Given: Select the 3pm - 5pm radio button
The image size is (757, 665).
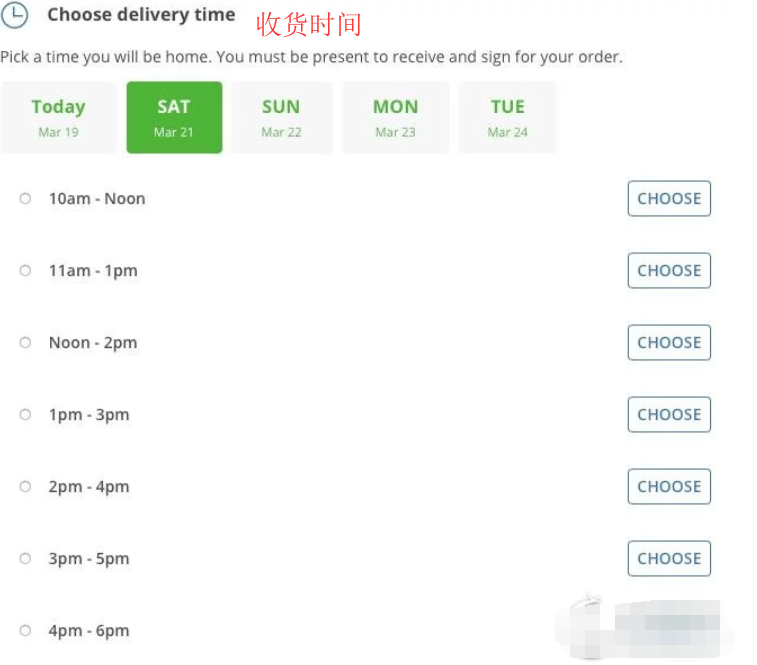Looking at the screenshot, I should tap(25, 559).
